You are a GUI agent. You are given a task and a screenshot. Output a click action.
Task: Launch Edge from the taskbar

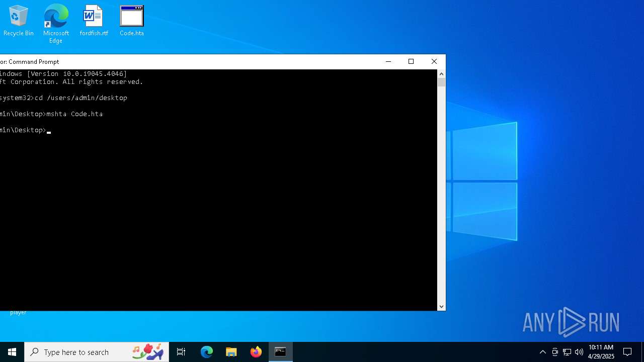tap(207, 352)
